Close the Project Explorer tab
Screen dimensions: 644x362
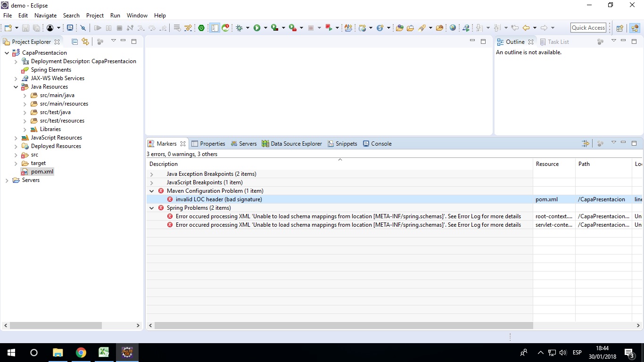57,41
